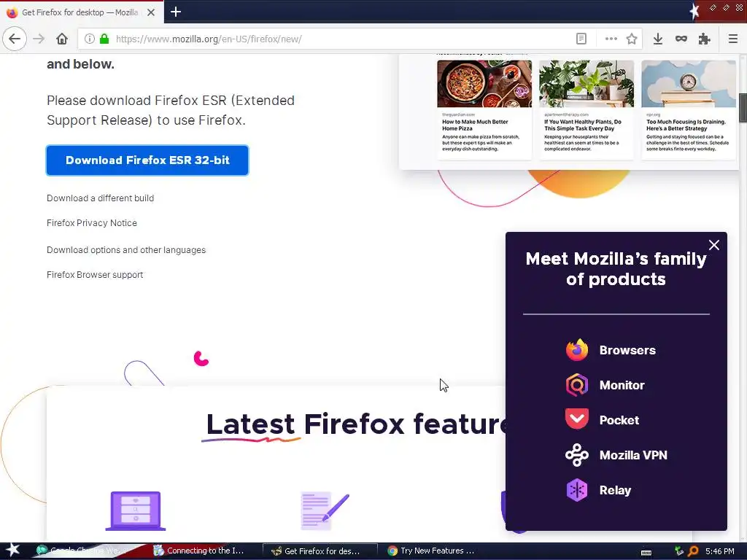The width and height of the screenshot is (747, 560).
Task: Click the Browsers product label
Action: (627, 350)
